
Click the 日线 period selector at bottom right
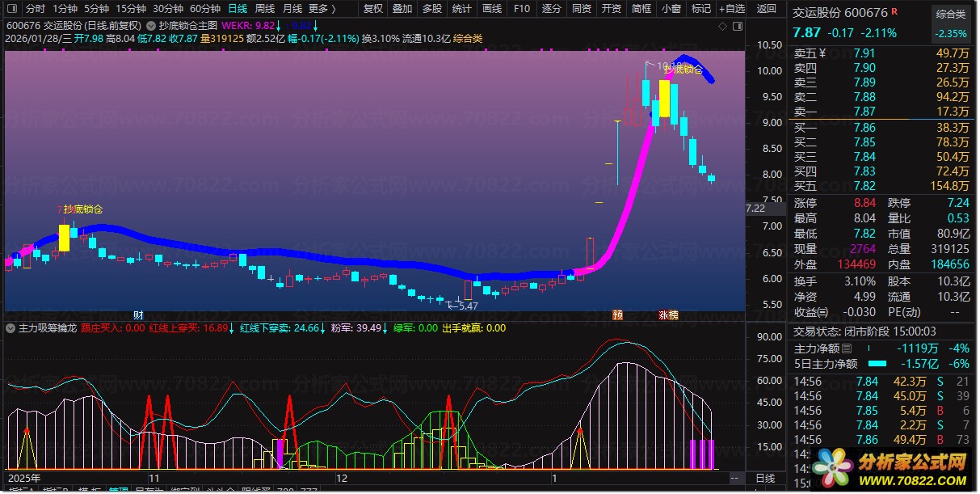click(x=764, y=479)
